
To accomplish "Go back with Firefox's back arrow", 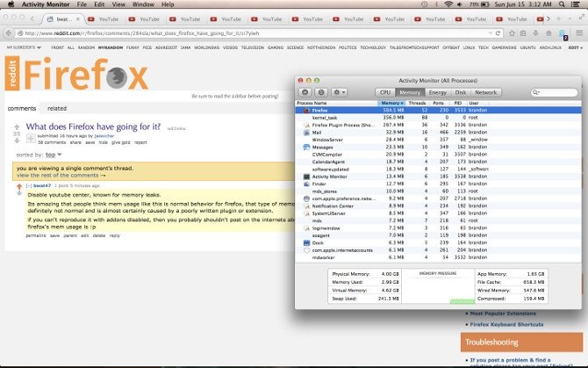I will pyautogui.click(x=9, y=33).
